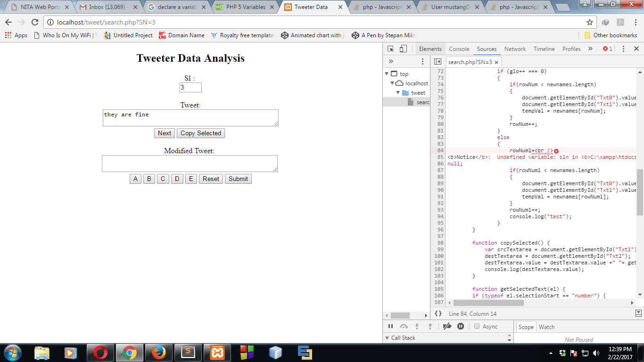Bookmark this page with the star icon
This screenshot has height=362, width=644.
(589, 22)
